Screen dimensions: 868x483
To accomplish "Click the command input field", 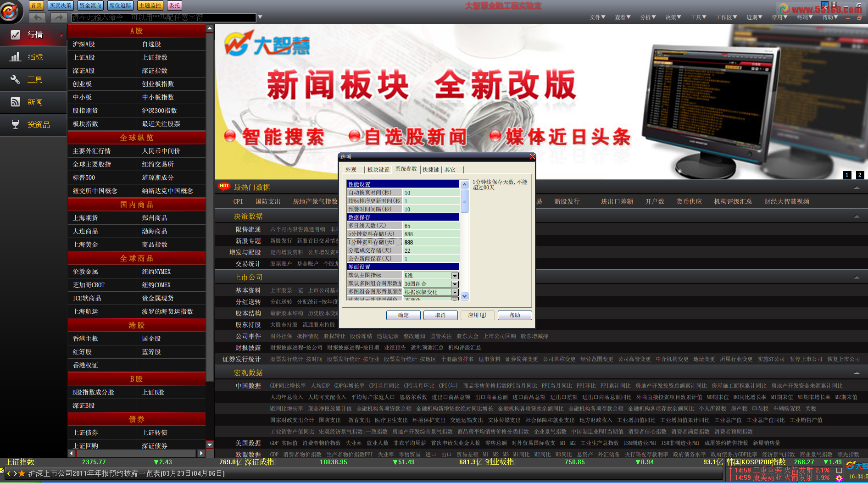I will click(x=164, y=17).
